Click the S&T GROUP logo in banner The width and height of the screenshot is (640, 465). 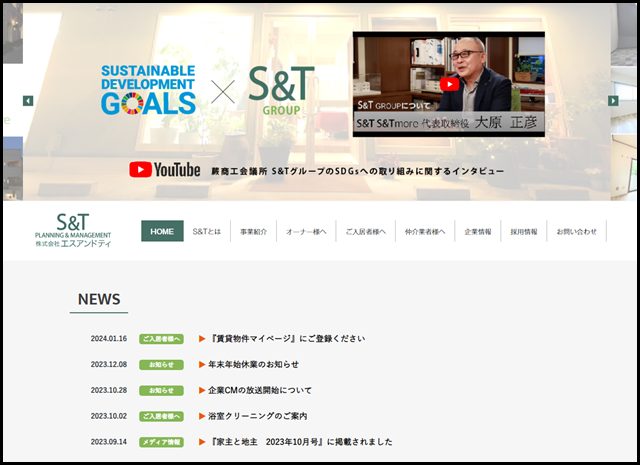pos(281,91)
